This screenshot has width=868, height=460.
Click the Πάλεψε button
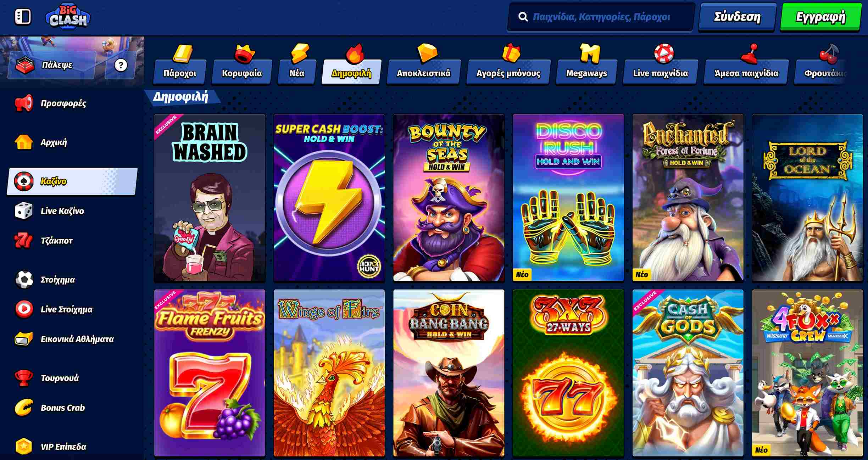tap(52, 65)
